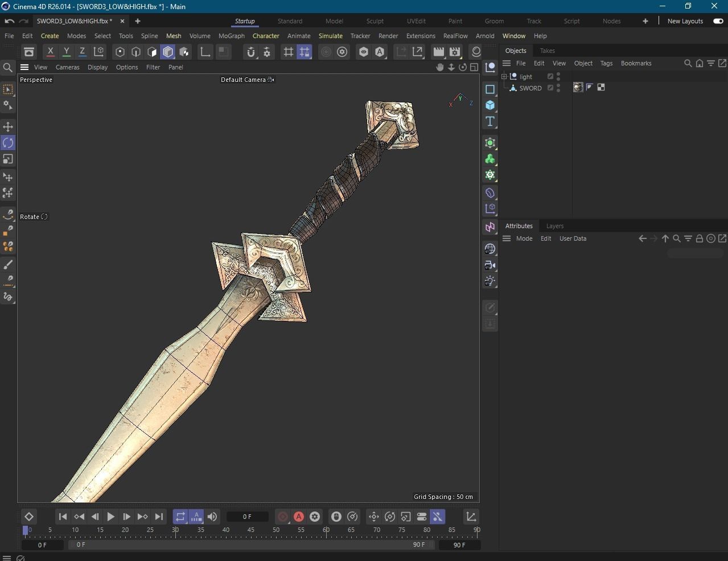Toggle workplane grid icon
The image size is (728, 561).
click(289, 52)
